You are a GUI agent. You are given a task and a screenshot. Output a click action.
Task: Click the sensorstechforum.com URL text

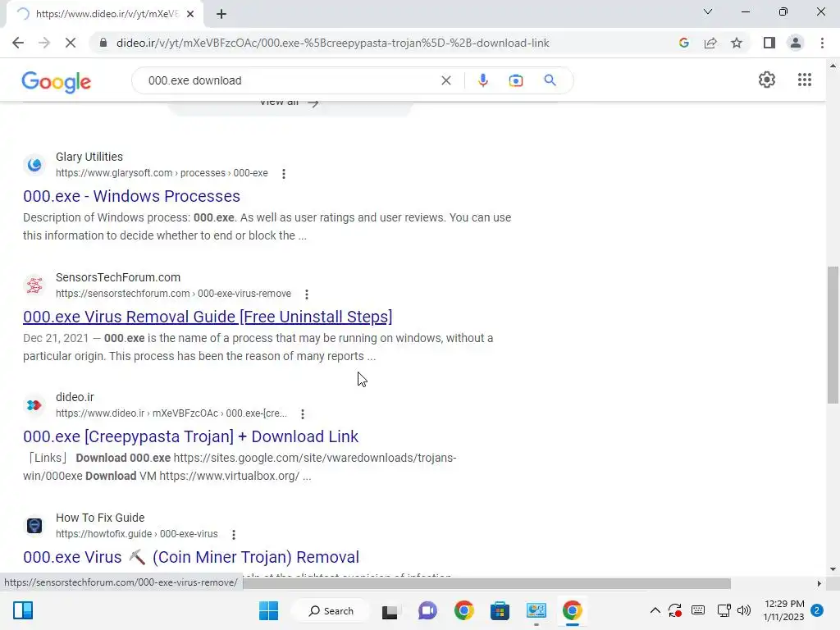pos(174,294)
